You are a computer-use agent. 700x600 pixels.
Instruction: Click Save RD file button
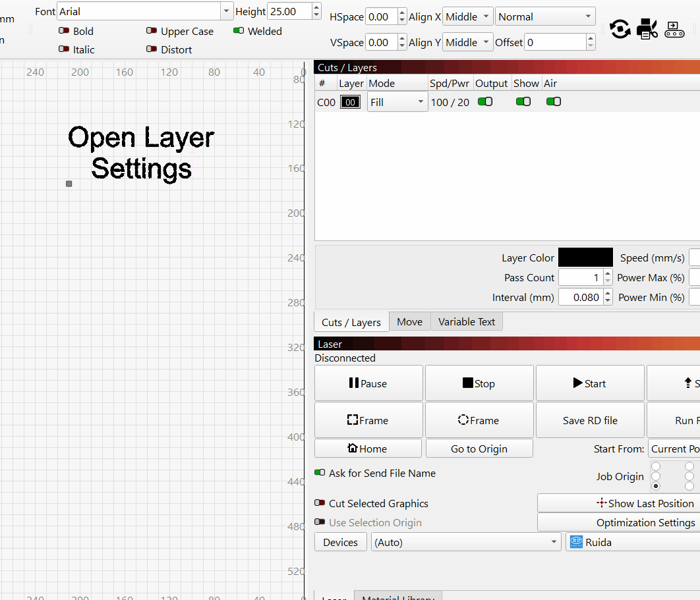(590, 420)
